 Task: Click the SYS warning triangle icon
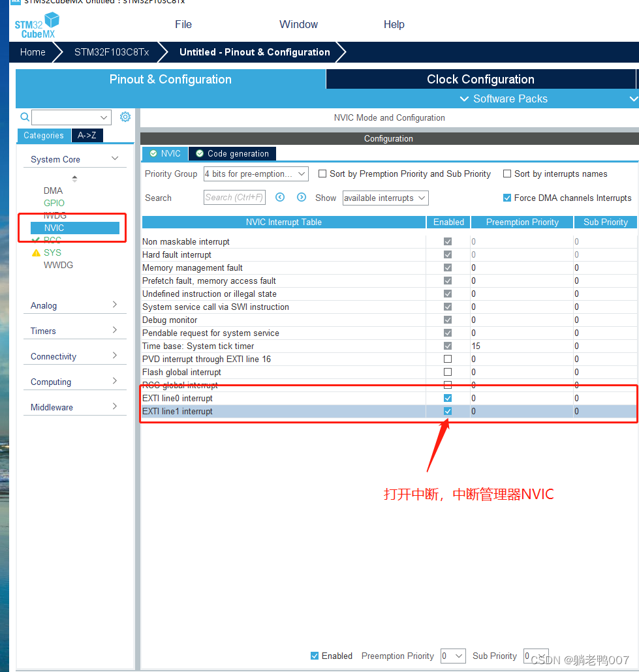point(36,253)
